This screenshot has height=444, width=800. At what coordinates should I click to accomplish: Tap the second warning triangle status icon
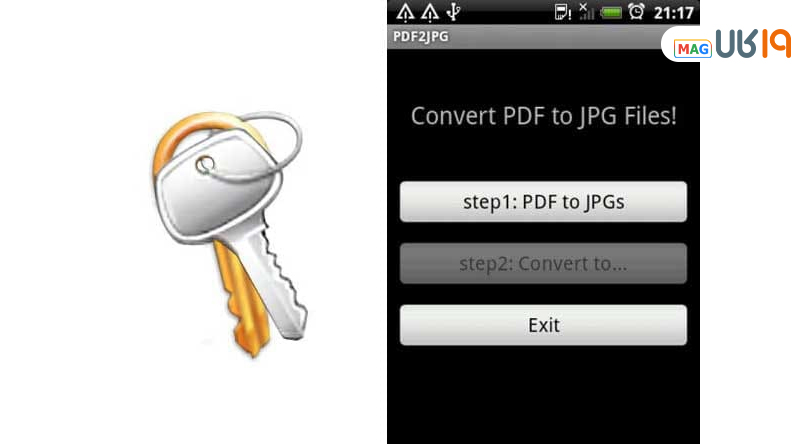tap(430, 12)
